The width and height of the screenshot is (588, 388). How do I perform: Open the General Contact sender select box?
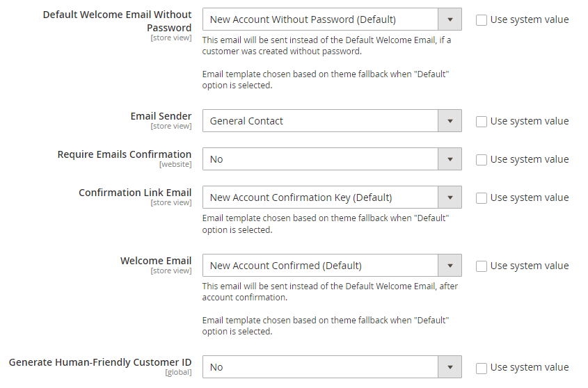[x=320, y=121]
